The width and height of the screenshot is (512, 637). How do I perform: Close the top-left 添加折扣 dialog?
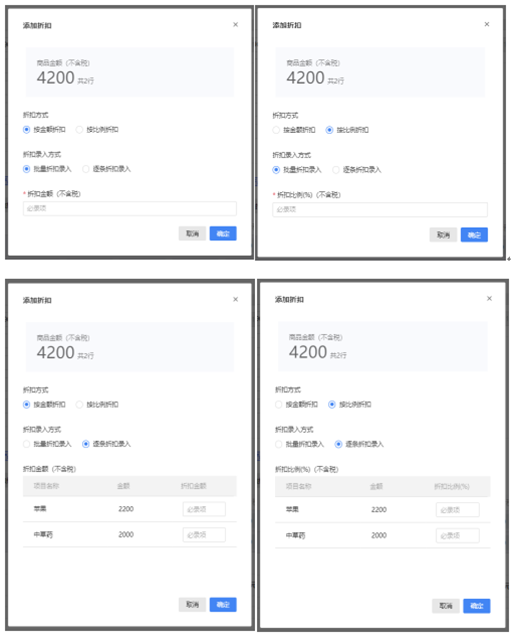click(x=235, y=25)
